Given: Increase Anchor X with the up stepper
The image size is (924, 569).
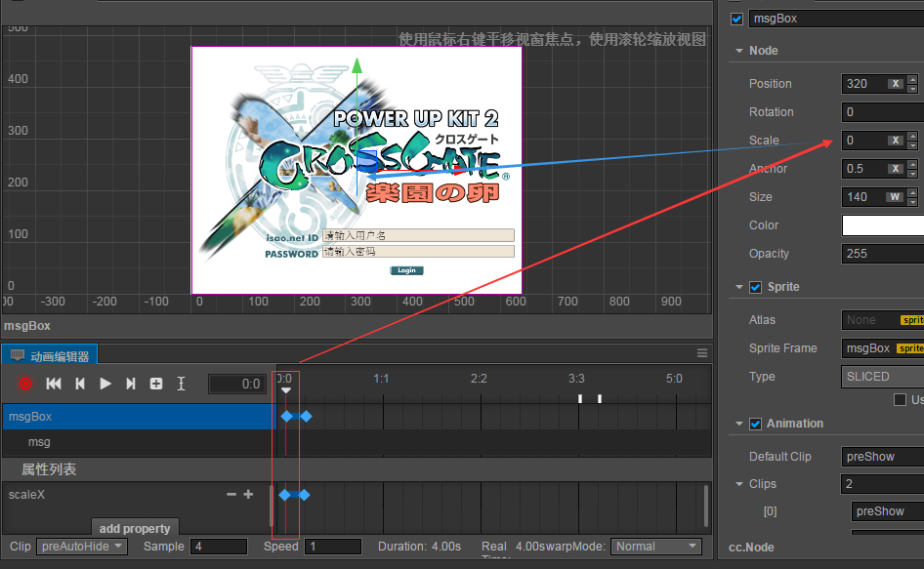Looking at the screenshot, I should pyautogui.click(x=912, y=164).
